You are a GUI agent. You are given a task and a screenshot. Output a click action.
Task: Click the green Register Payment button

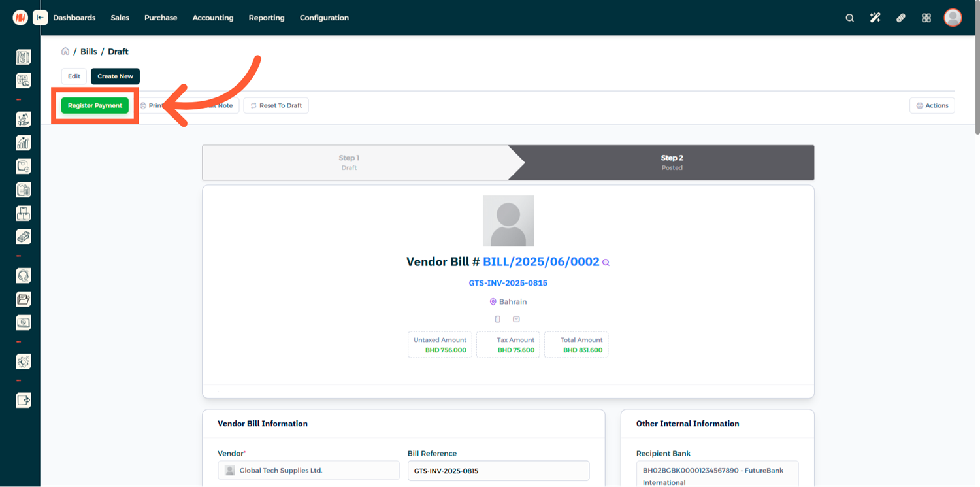click(x=95, y=105)
